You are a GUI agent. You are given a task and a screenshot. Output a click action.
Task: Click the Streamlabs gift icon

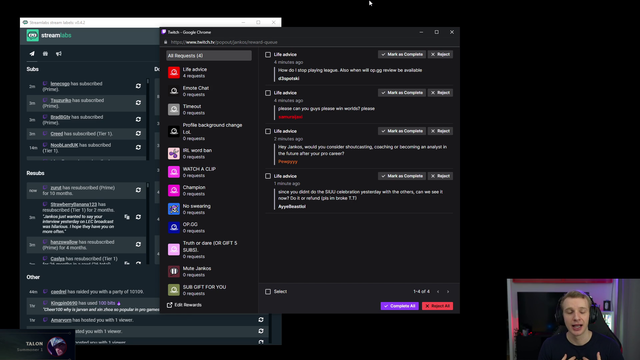coord(45,53)
